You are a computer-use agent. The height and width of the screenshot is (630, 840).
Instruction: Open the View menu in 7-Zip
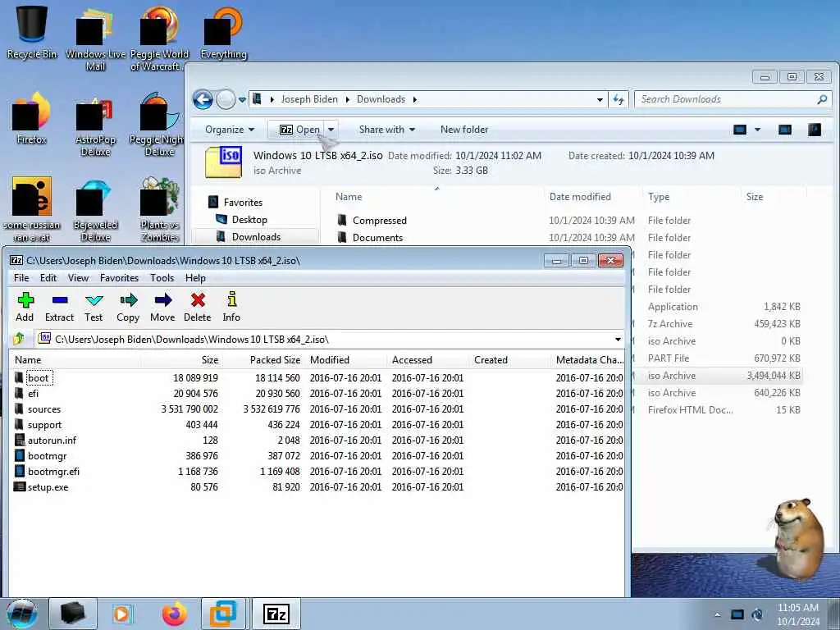(x=78, y=278)
